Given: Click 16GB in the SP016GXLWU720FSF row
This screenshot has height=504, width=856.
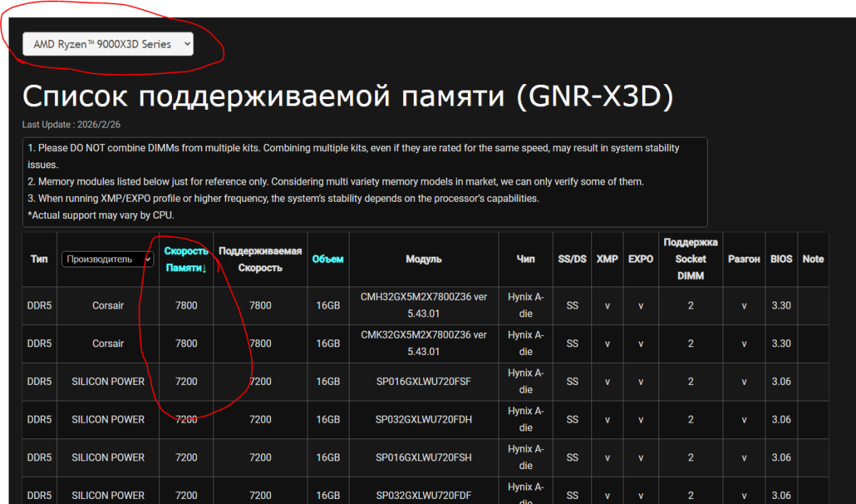Looking at the screenshot, I should pyautogui.click(x=328, y=381).
